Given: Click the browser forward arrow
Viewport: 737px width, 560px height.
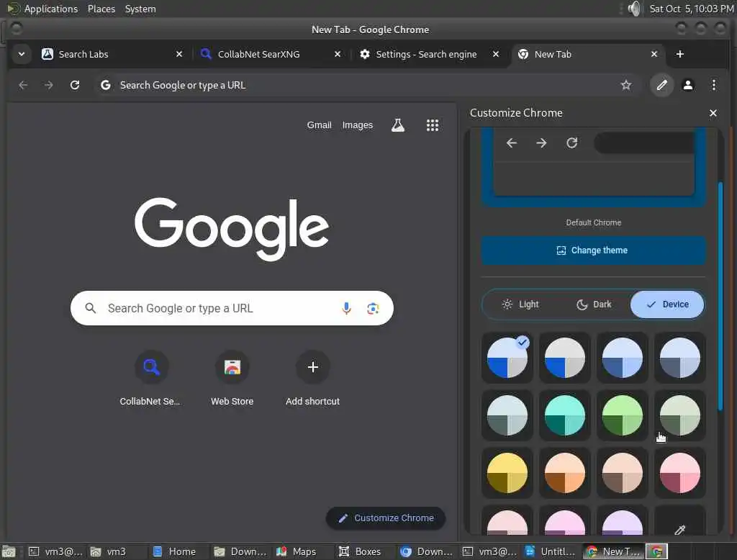Looking at the screenshot, I should (48, 85).
